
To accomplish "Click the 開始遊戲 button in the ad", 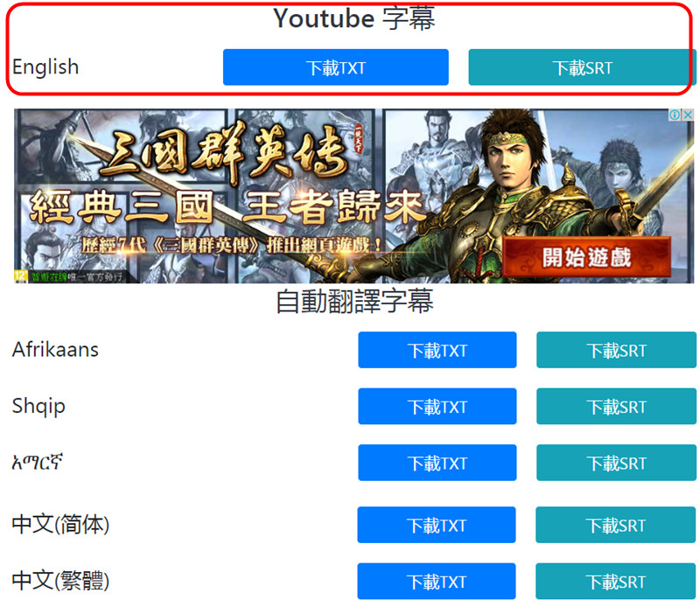I will coord(586,257).
